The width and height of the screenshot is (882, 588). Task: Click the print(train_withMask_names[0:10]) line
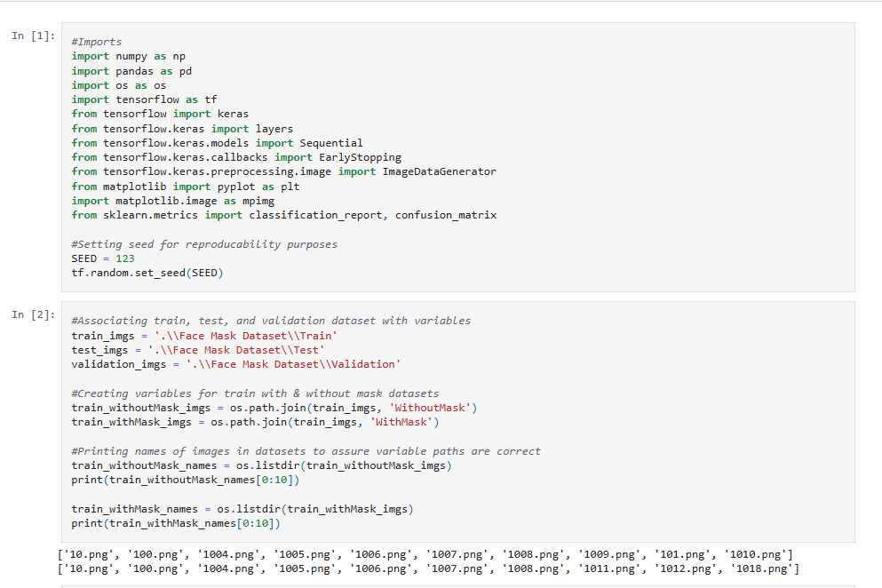tap(173, 523)
